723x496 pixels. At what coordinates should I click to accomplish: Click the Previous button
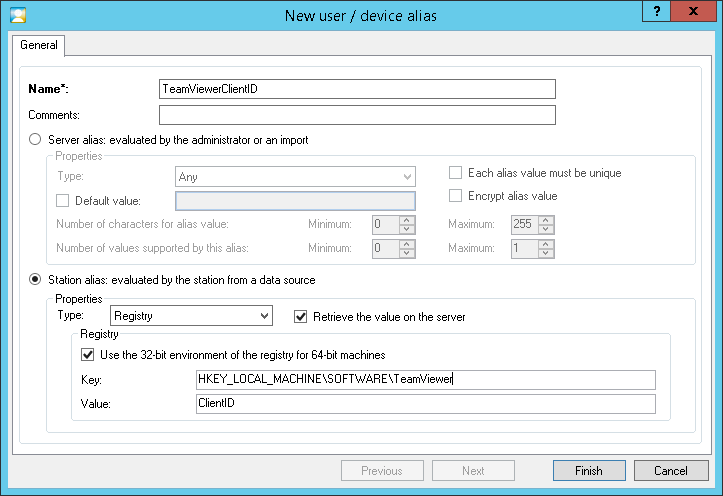(382, 471)
